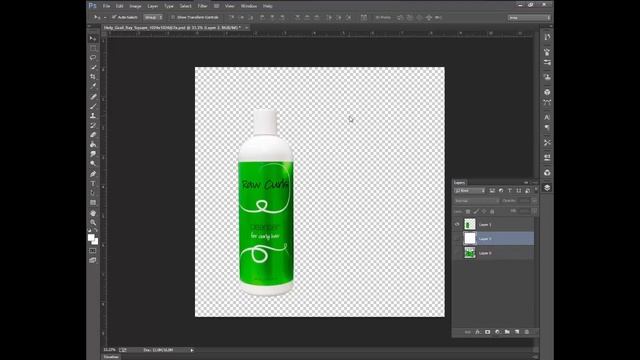Open the Image menu
Image resolution: width=640 pixels, height=360 pixels.
[x=135, y=6]
